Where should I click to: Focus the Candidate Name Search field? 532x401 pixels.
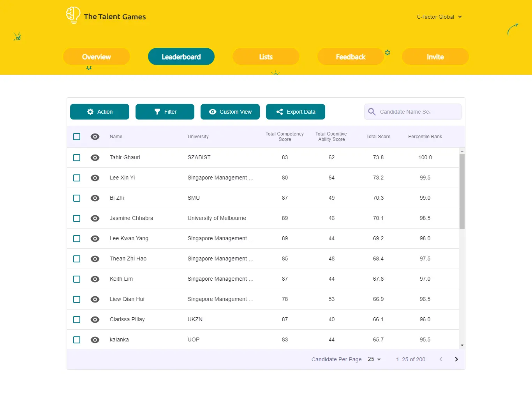(413, 112)
